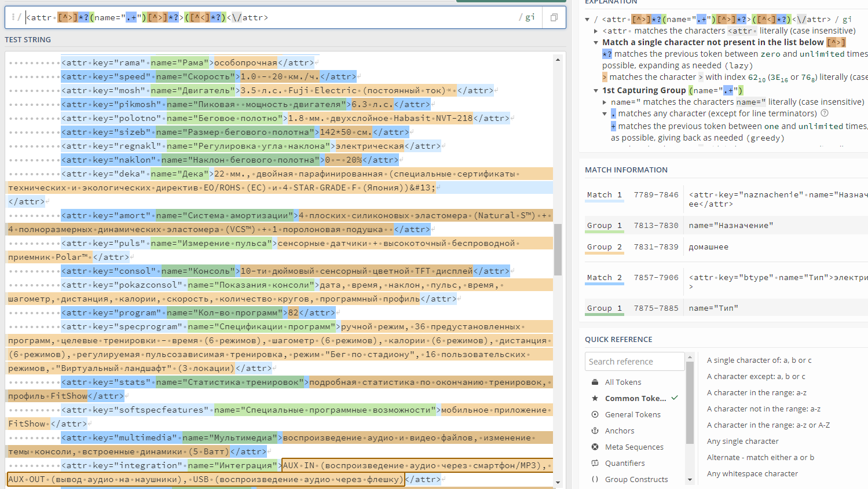Click the All Tokens category icon
The height and width of the screenshot is (489, 868).
[595, 382]
